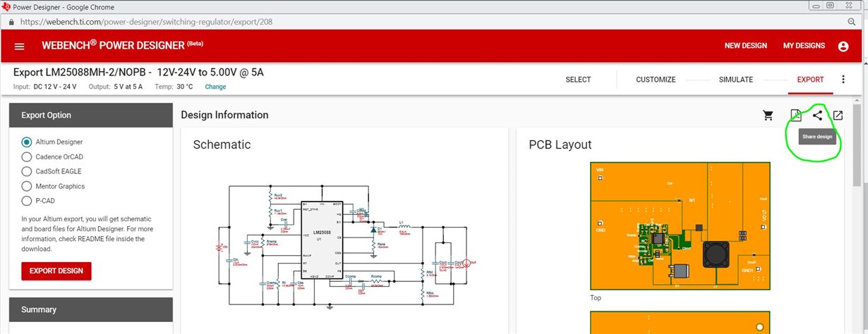Go to the CUSTOMIZE step tab
The width and height of the screenshot is (868, 334).
656,80
